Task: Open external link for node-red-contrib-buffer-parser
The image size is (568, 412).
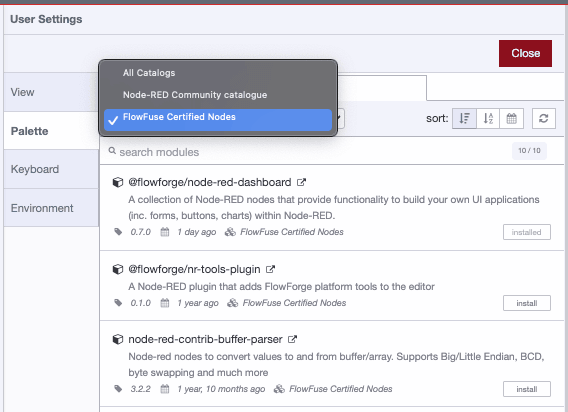Action: pos(292,339)
